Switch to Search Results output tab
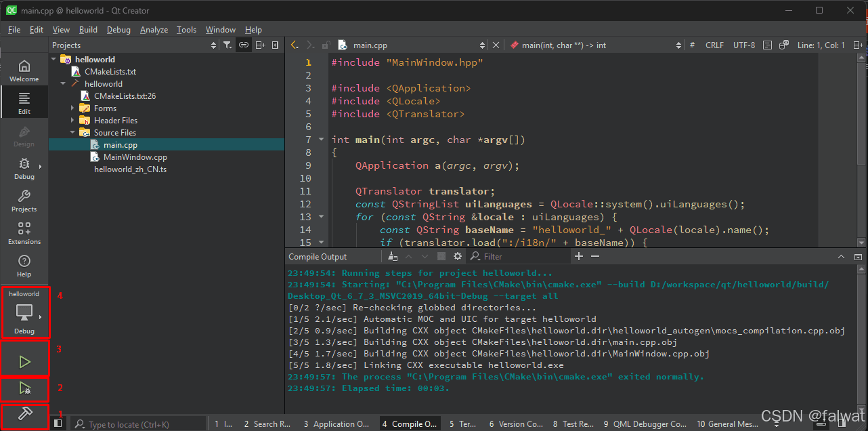 (x=267, y=424)
